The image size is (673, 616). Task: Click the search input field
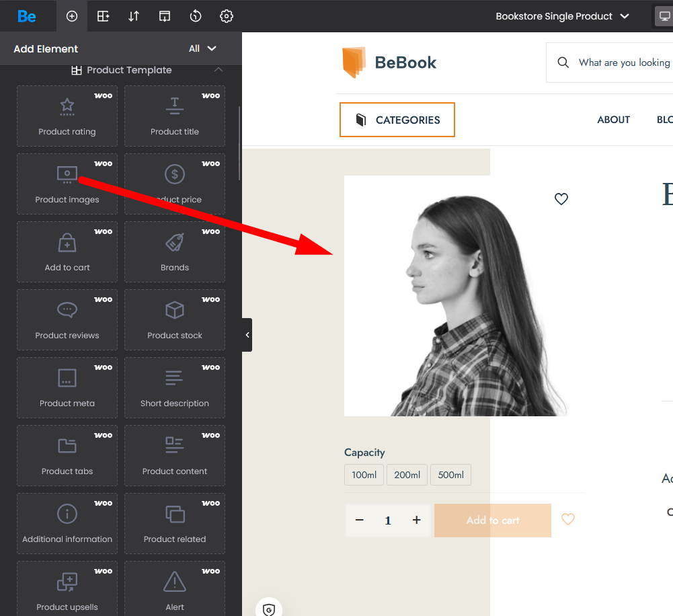[x=623, y=63]
